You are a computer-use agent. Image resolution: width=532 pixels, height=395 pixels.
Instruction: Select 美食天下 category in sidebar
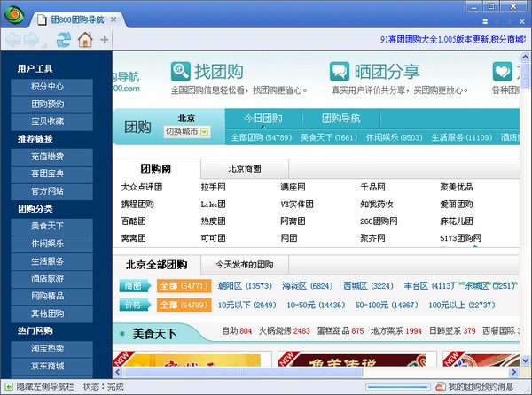coord(51,227)
